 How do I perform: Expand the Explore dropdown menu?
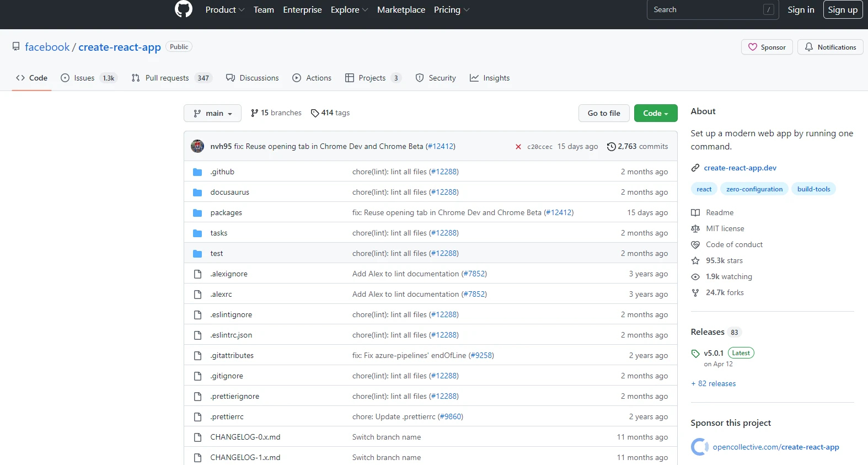pyautogui.click(x=349, y=10)
